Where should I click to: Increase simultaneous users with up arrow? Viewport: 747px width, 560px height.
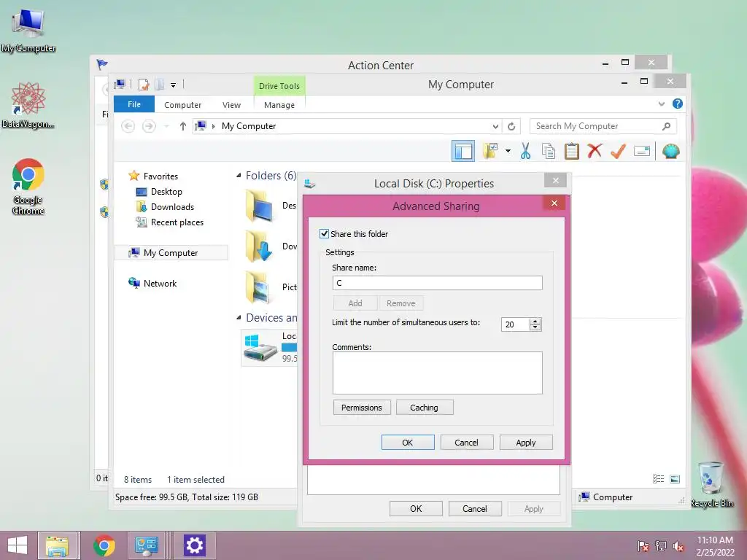coord(535,322)
